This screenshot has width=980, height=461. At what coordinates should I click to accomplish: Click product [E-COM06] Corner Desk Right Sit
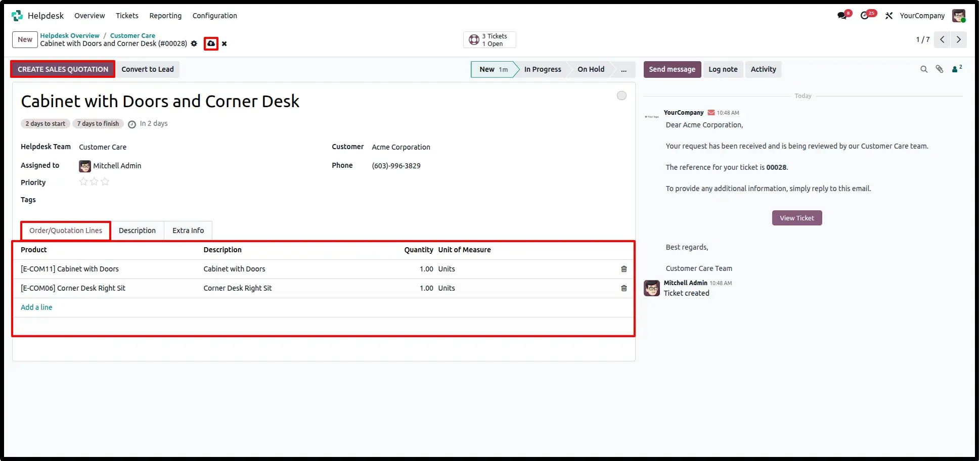(x=73, y=288)
